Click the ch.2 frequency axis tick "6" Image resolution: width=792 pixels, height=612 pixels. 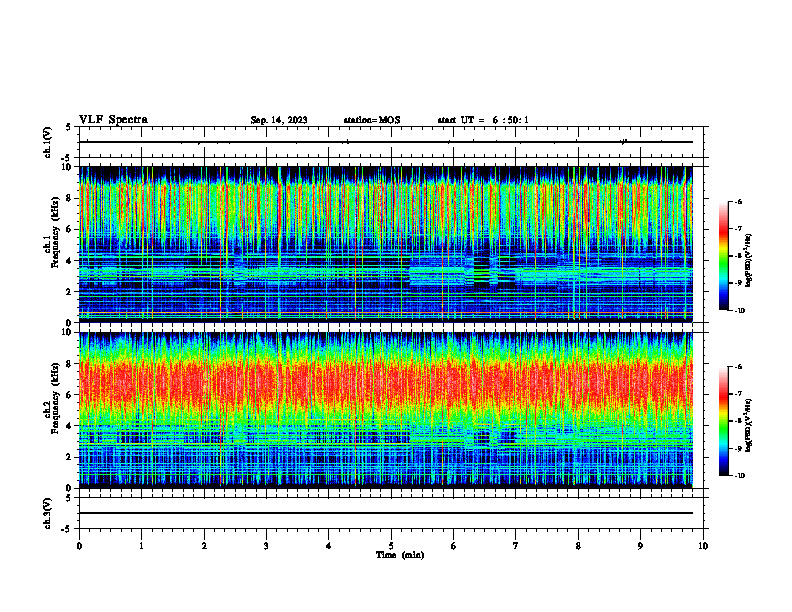coord(70,395)
